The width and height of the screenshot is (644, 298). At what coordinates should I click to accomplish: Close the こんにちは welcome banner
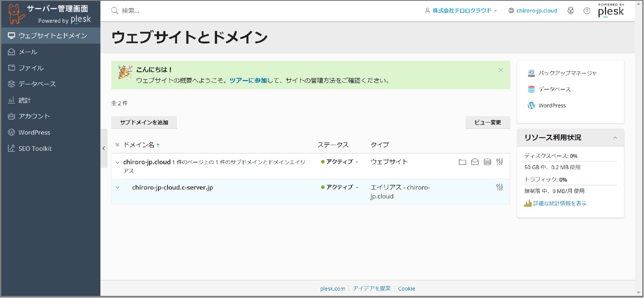(x=501, y=70)
